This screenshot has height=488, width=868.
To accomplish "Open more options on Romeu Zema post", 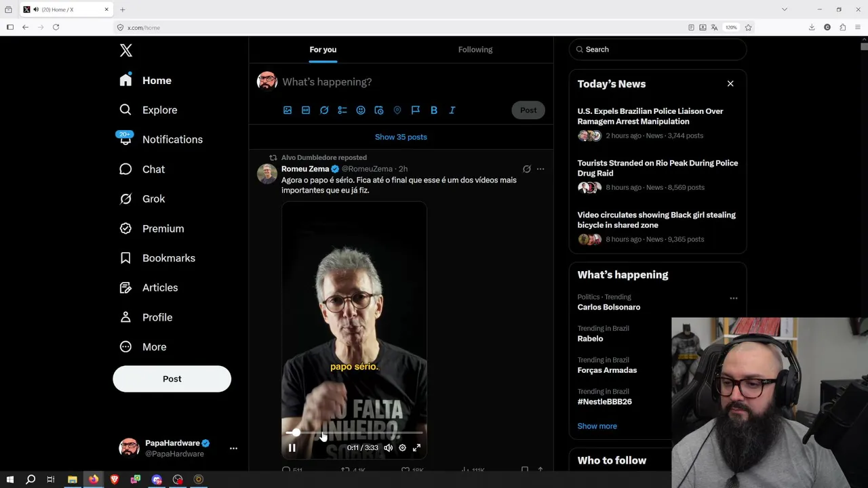I will 540,169.
